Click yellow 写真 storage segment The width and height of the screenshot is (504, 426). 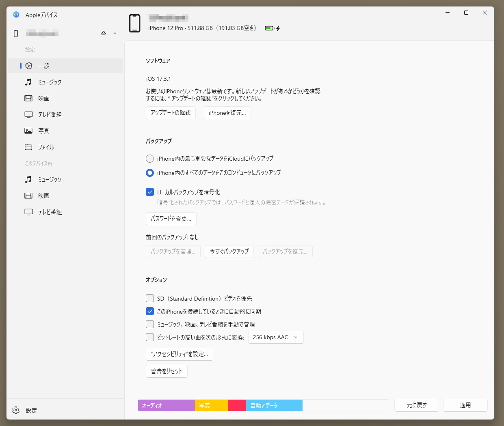coord(211,405)
